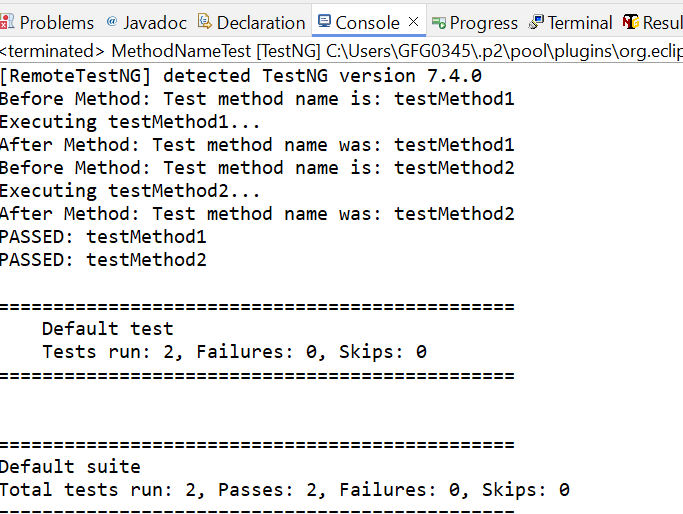Click the "PASSED: testMethod1" output line
Screen dimensions: 683x514
pos(103,237)
